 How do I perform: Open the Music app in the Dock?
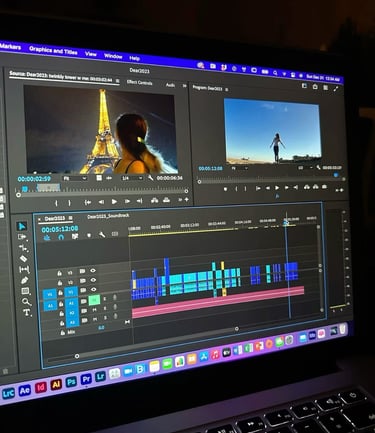215,354
